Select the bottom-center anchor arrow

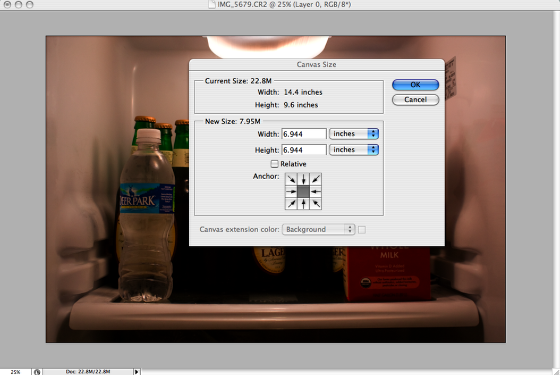[x=303, y=204]
